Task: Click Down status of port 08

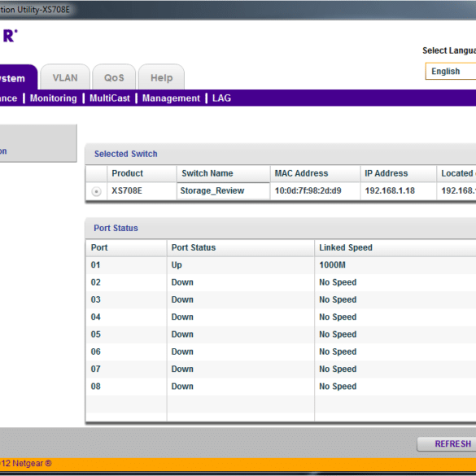Action: click(x=182, y=386)
